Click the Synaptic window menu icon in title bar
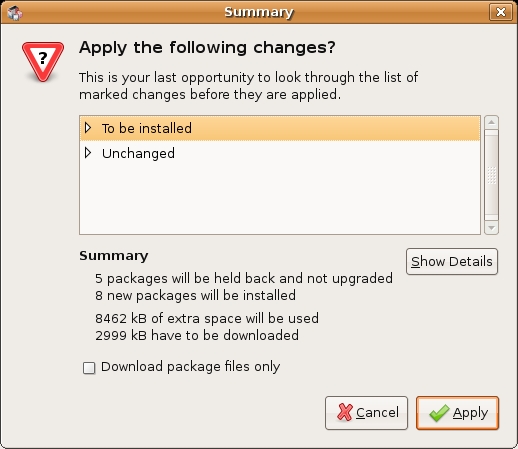Screen dimensions: 518x449 pyautogui.click(x=14, y=13)
